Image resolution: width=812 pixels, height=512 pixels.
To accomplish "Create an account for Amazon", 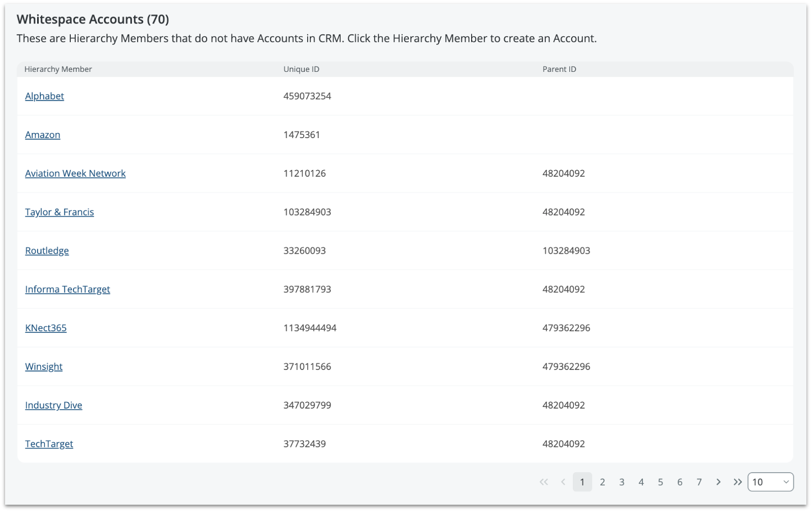I will [43, 135].
